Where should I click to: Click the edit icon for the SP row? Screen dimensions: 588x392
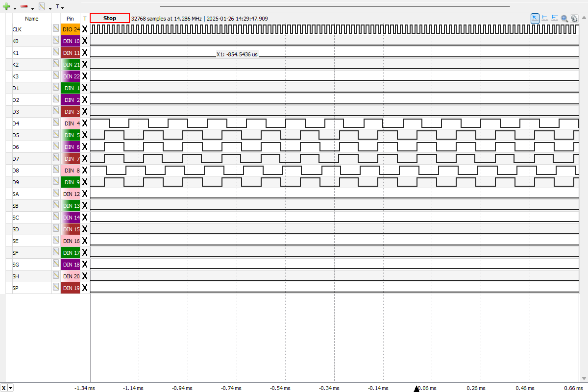coord(56,288)
